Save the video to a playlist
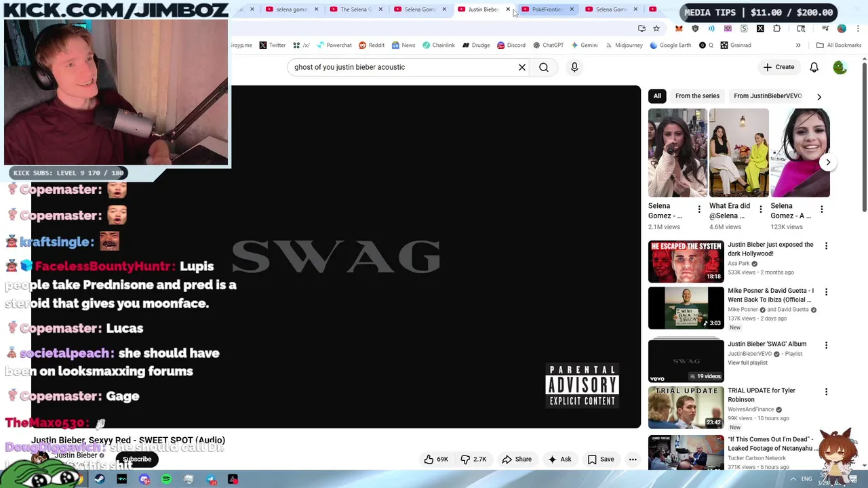The width and height of the screenshot is (868, 488). 601,459
